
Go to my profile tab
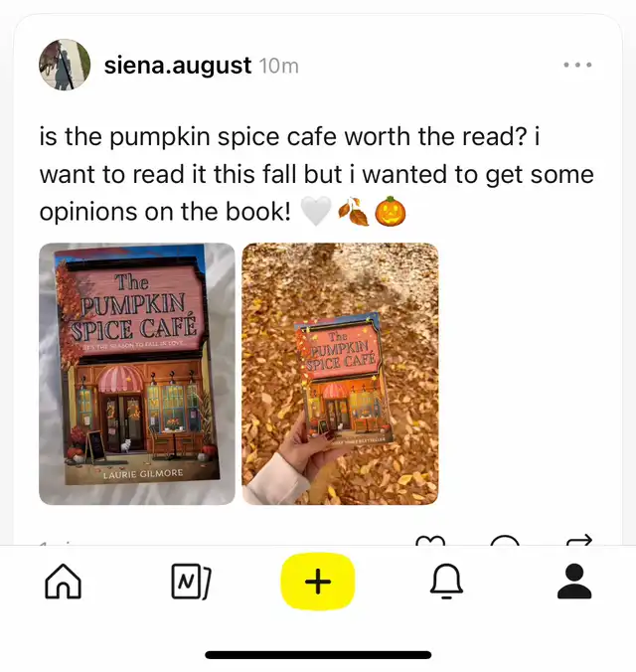click(x=574, y=582)
